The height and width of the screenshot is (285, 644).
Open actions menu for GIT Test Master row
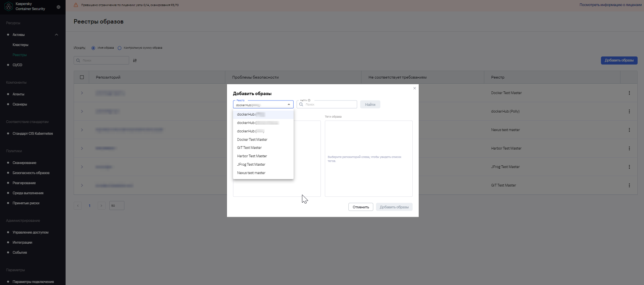[629, 185]
